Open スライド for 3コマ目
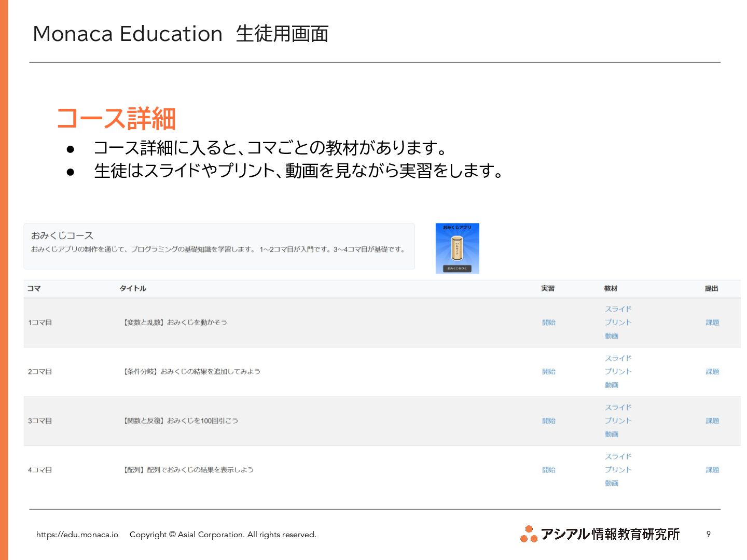The height and width of the screenshot is (560, 747). [618, 408]
